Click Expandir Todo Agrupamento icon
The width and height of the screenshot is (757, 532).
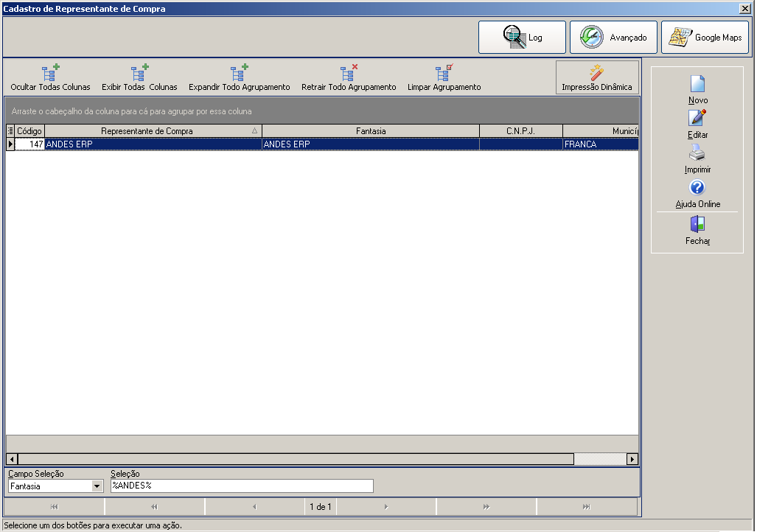click(x=239, y=74)
